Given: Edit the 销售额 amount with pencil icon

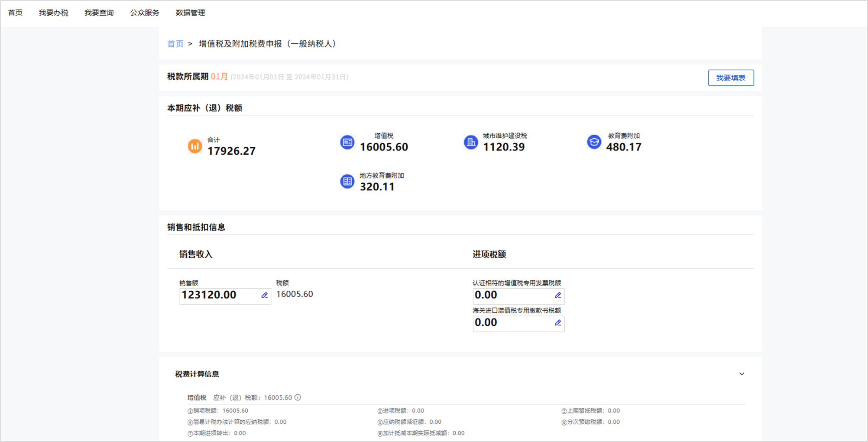Looking at the screenshot, I should click(264, 296).
